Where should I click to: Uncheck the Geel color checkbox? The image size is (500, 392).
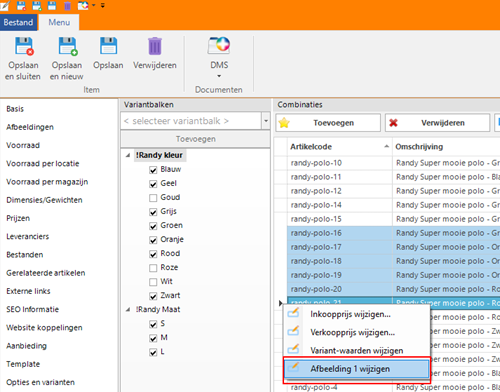coord(153,184)
